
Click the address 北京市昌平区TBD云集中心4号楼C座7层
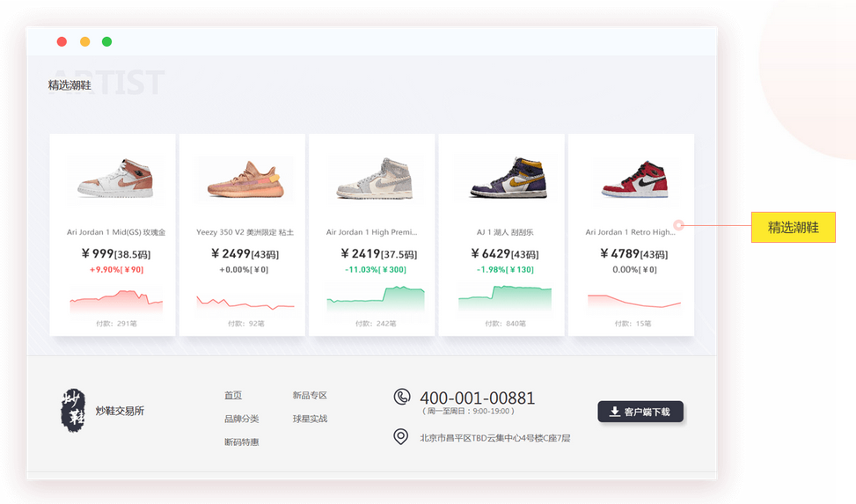coord(495,438)
